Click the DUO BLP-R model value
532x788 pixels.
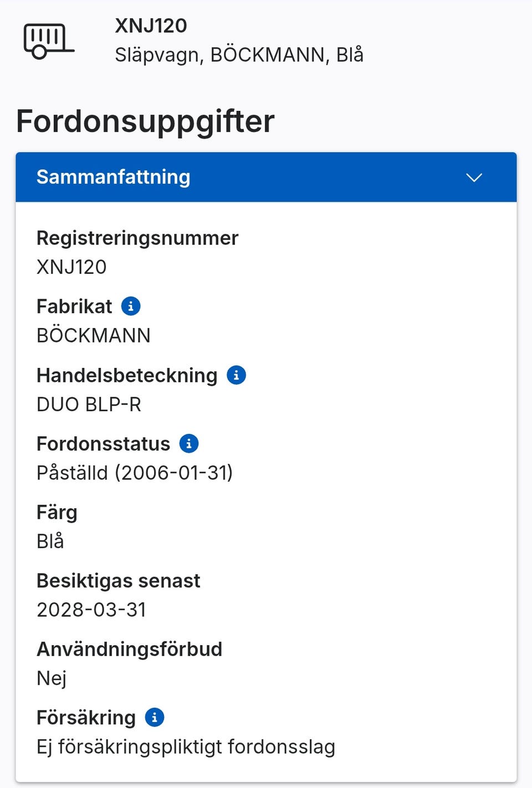[x=89, y=404]
